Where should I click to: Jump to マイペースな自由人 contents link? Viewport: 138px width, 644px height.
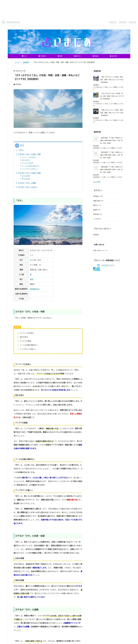(x=29, y=157)
